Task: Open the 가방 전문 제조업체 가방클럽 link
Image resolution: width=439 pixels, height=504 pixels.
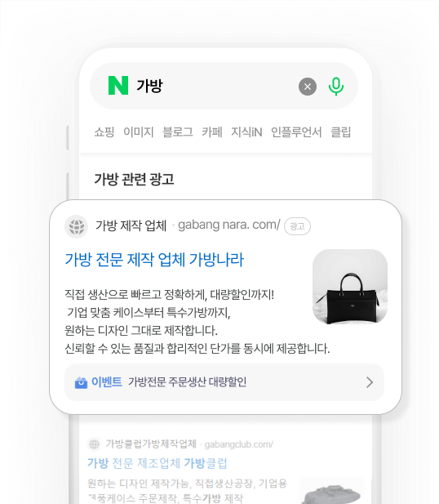Action: tap(157, 463)
